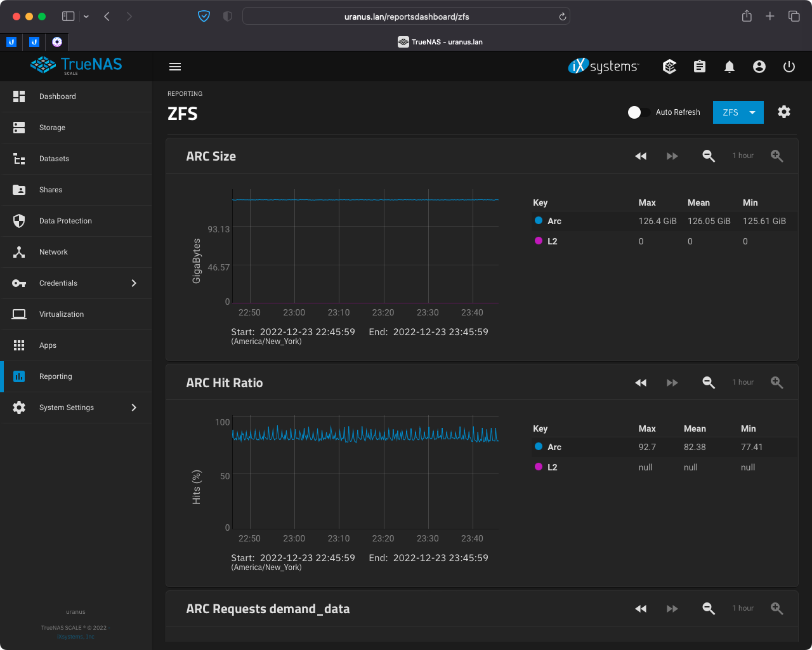Go back in Safari history
Screen dimensions: 812x650
(x=107, y=17)
